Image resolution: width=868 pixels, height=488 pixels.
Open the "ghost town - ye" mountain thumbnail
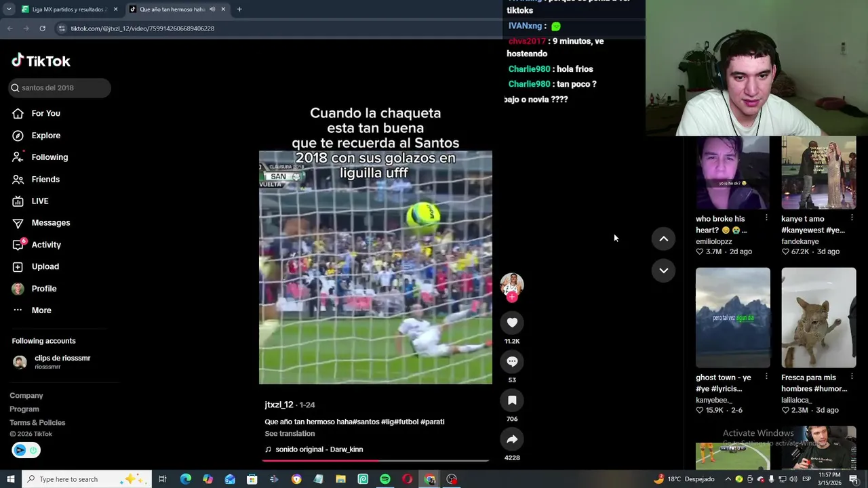point(733,318)
